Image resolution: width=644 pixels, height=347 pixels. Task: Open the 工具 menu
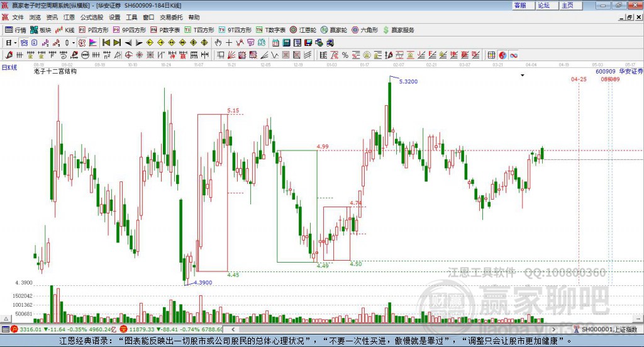click(x=131, y=17)
